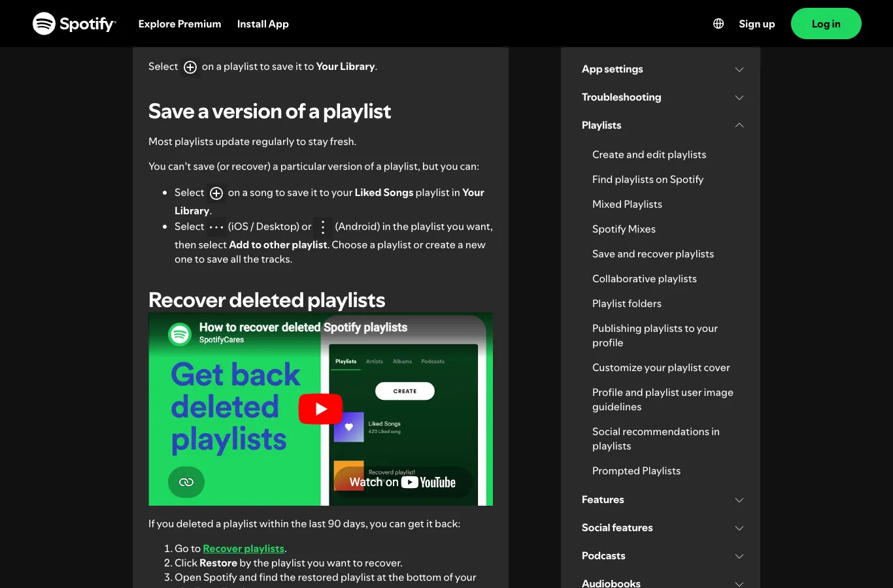Expand the Troubleshooting section chevron

coord(739,97)
